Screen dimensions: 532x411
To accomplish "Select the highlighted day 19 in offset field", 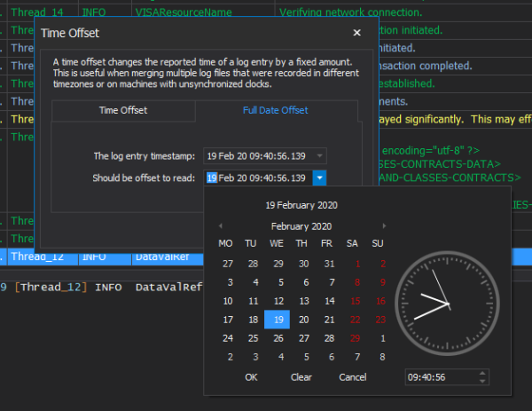I will 212,178.
